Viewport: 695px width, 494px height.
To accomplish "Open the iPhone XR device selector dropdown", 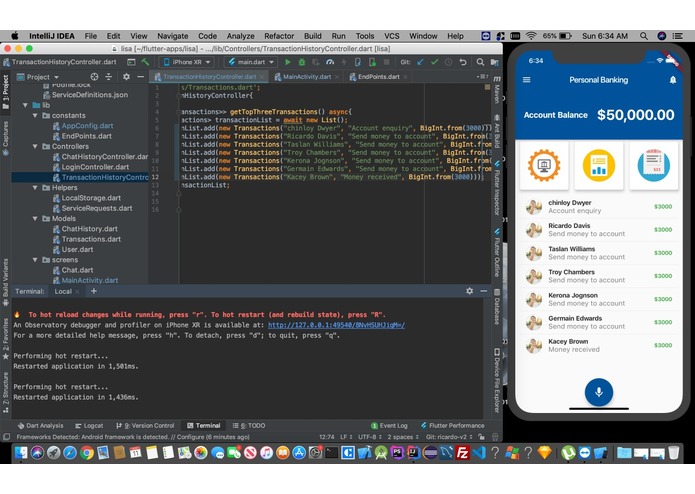I will [187, 62].
